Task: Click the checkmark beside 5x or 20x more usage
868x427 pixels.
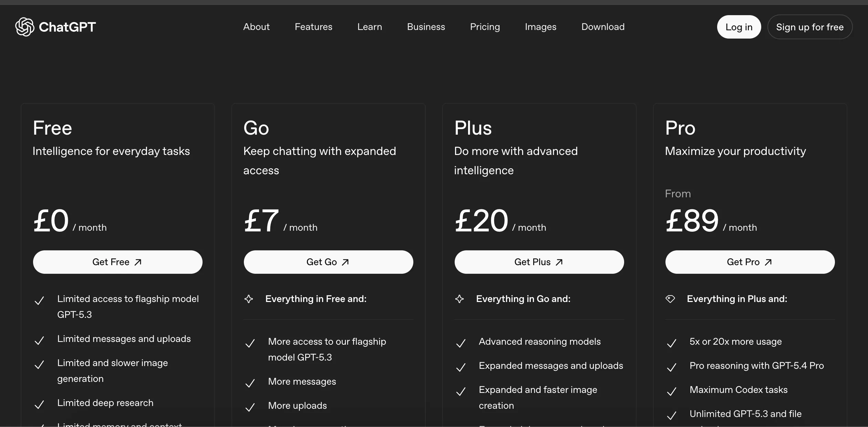Action: (x=672, y=343)
